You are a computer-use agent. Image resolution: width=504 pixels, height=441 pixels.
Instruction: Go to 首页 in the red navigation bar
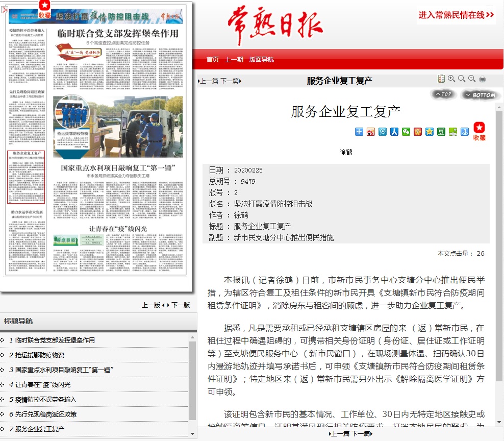[212, 60]
